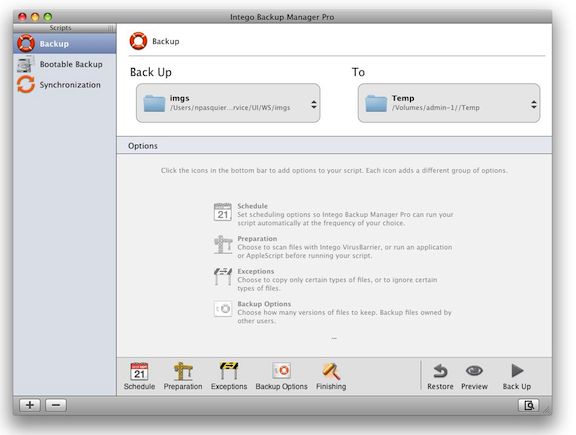Click the imgs source folder icon

pyautogui.click(x=154, y=103)
